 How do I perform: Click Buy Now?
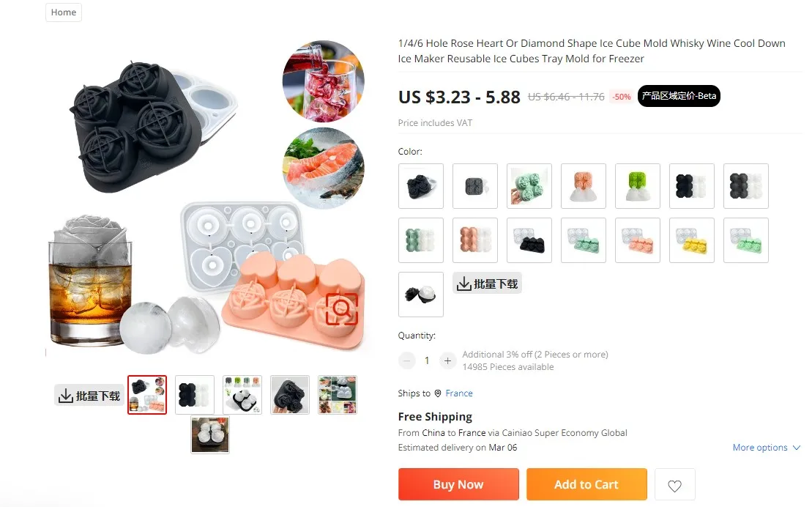coord(458,484)
